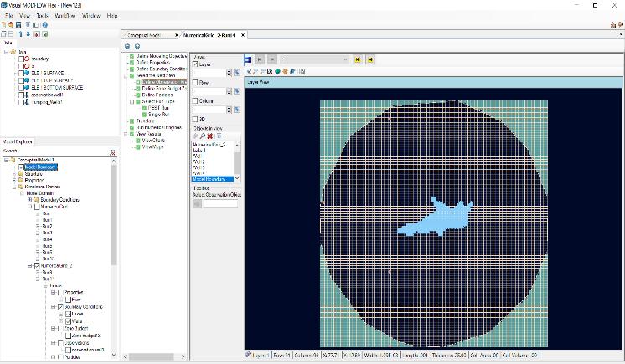This screenshot has width=625, height=364.
Task: Select Well 2 in Objects in view list
Action: pos(199,161)
